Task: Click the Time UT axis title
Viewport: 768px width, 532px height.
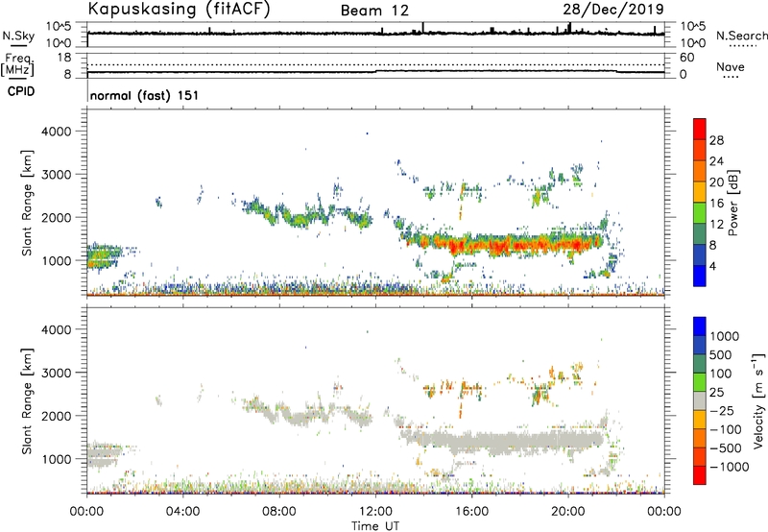Action: (375, 526)
